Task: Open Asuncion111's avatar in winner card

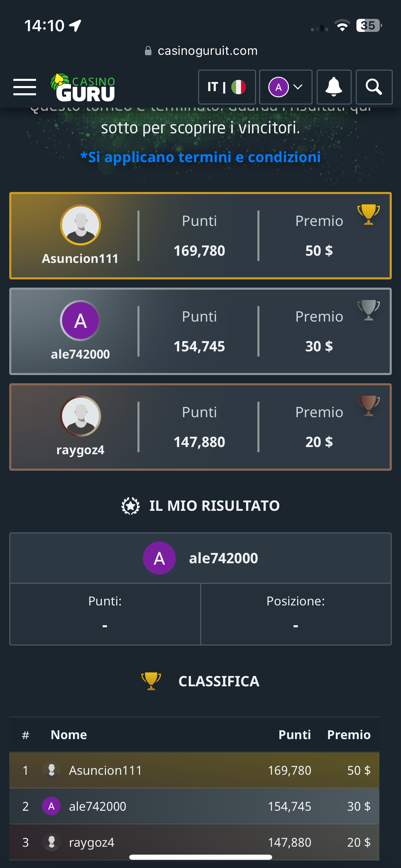Action: coord(81,225)
